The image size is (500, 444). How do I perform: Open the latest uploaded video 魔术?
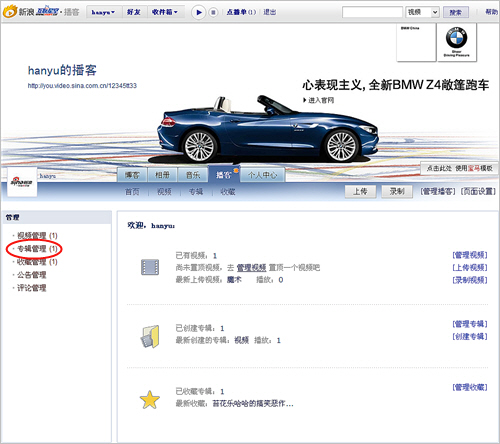point(234,280)
